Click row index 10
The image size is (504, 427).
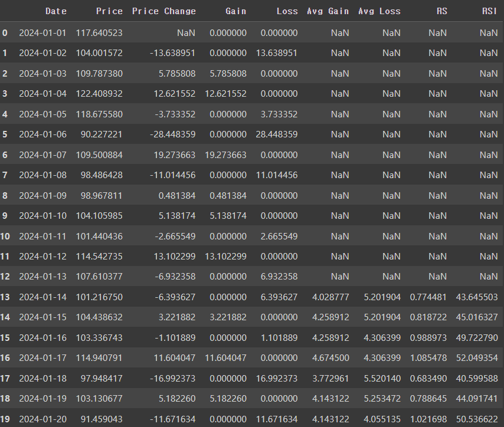click(x=5, y=237)
